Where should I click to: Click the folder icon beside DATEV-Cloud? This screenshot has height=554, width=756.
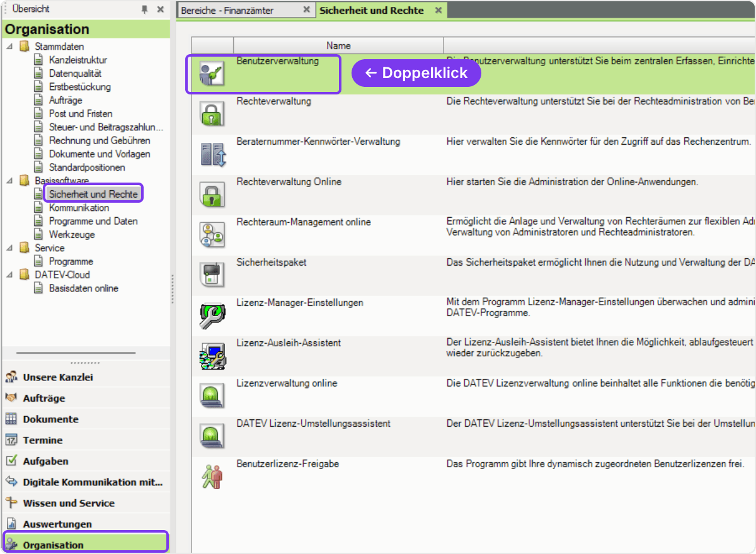point(25,274)
